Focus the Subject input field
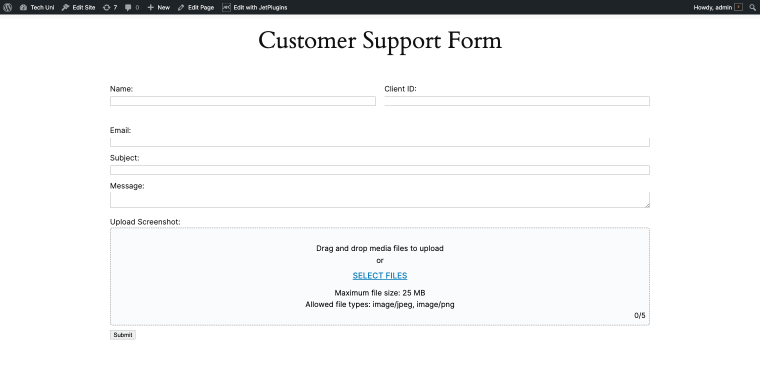This screenshot has width=760, height=380. (380, 170)
